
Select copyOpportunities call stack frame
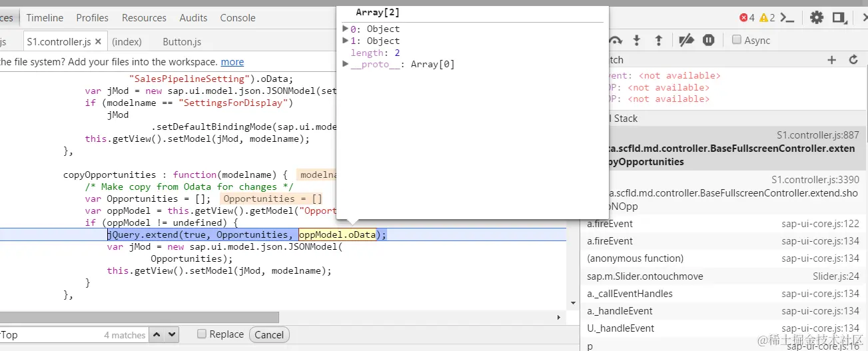tap(723, 148)
